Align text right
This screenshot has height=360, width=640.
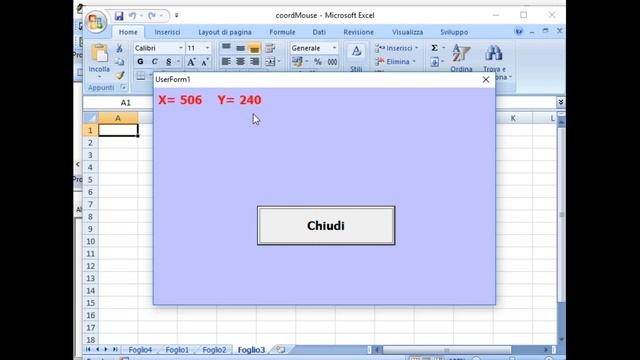254,62
